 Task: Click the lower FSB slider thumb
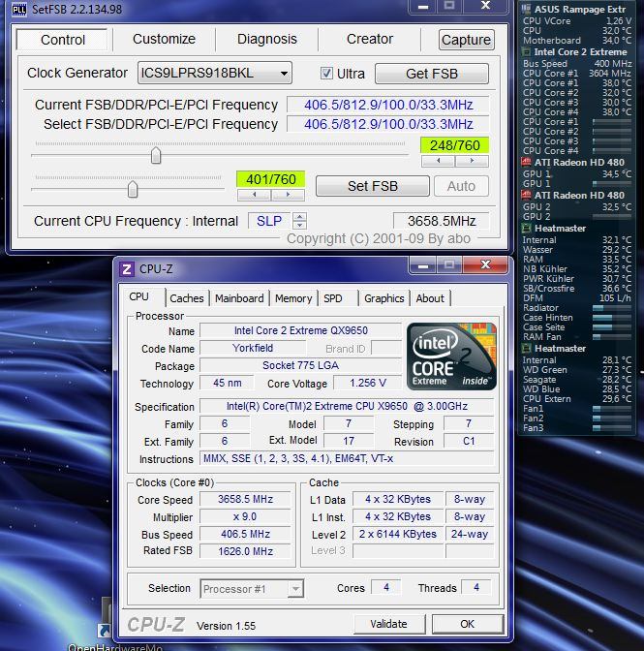[x=133, y=189]
